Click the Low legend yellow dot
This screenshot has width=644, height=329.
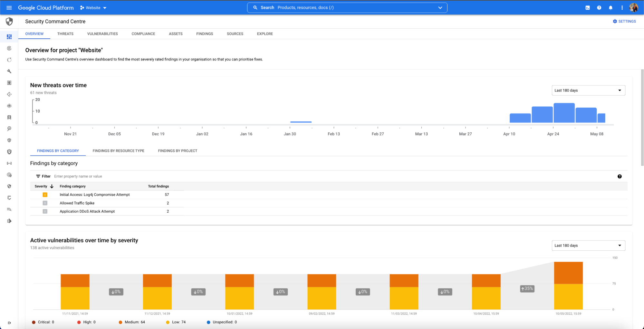[168, 322]
